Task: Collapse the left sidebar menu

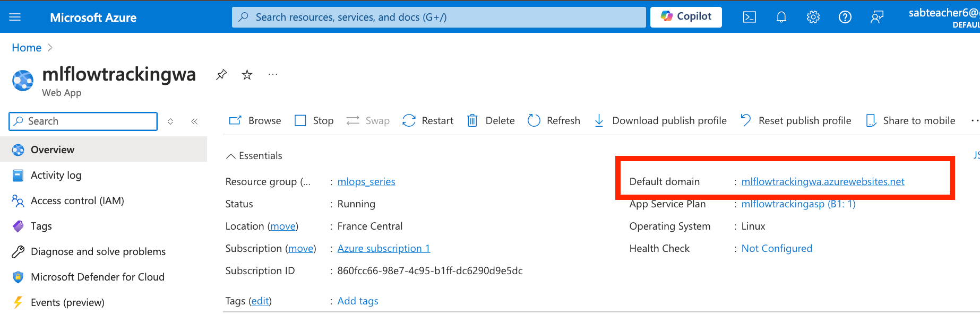Action: tap(194, 121)
